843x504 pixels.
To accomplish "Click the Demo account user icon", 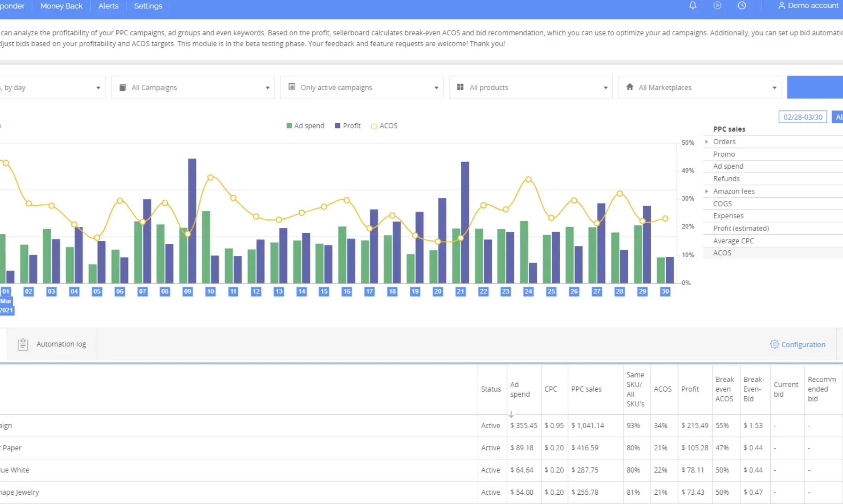I will [781, 6].
